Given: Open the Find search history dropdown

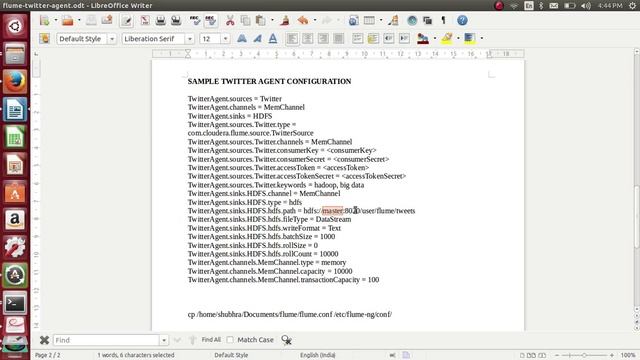Looking at the screenshot, I should click(x=164, y=340).
